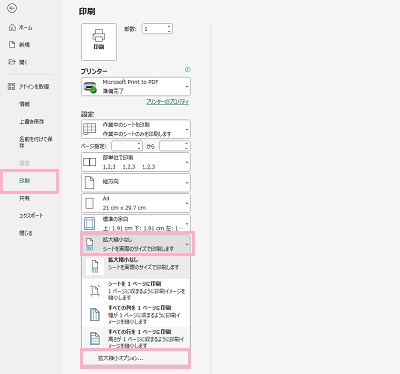Collapse the 拡大縮小なし scaling dropdown

(137, 244)
